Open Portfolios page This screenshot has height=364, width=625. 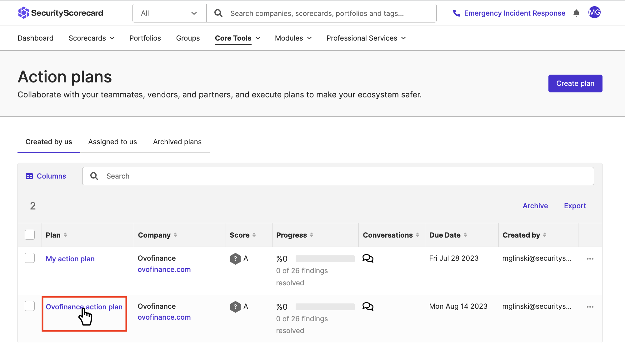(145, 38)
